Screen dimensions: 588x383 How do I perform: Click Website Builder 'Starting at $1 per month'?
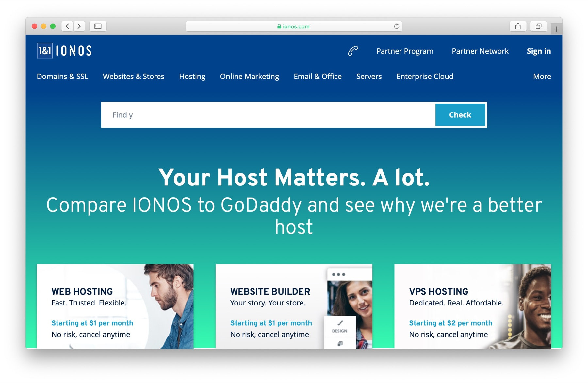(x=271, y=323)
